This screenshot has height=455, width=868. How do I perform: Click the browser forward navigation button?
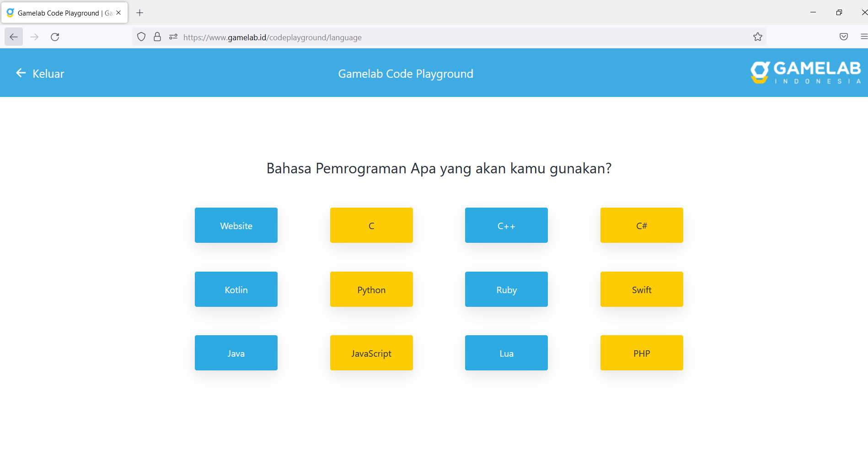(x=34, y=37)
